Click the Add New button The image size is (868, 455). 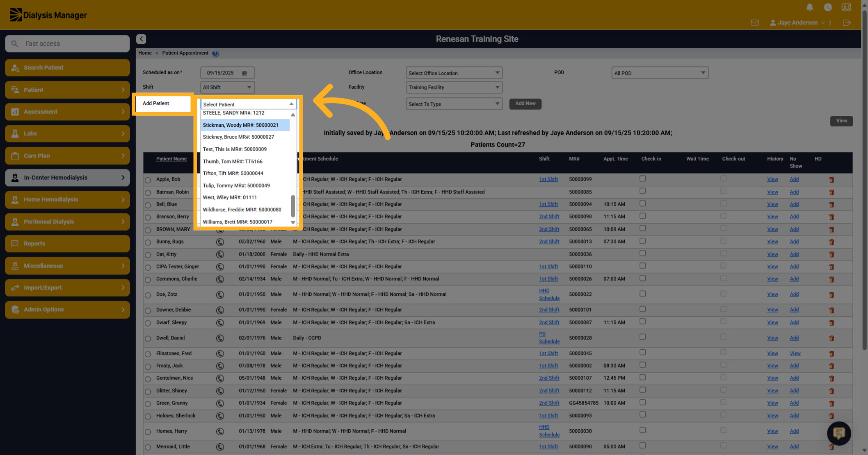tap(525, 104)
